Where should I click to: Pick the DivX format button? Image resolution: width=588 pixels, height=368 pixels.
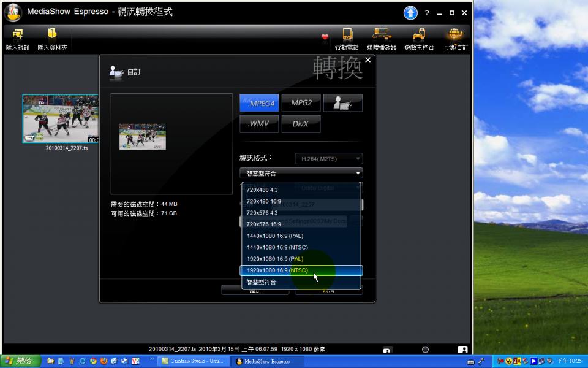pos(301,124)
